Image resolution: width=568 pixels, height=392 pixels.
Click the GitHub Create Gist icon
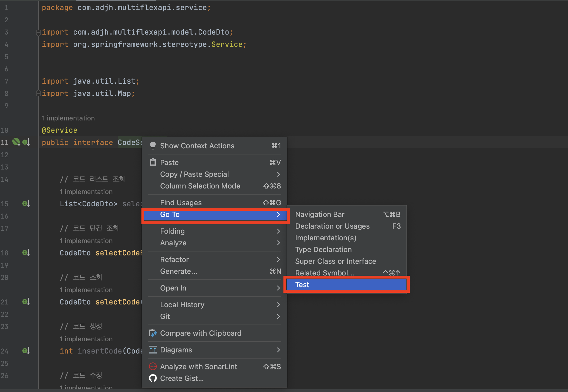(x=153, y=378)
